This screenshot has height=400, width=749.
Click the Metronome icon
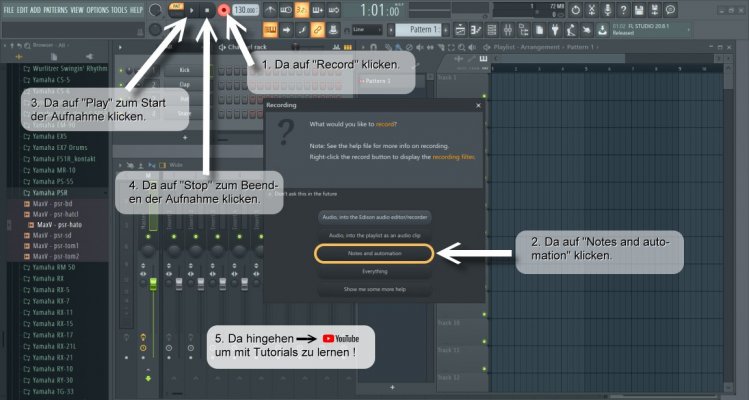[x=270, y=10]
